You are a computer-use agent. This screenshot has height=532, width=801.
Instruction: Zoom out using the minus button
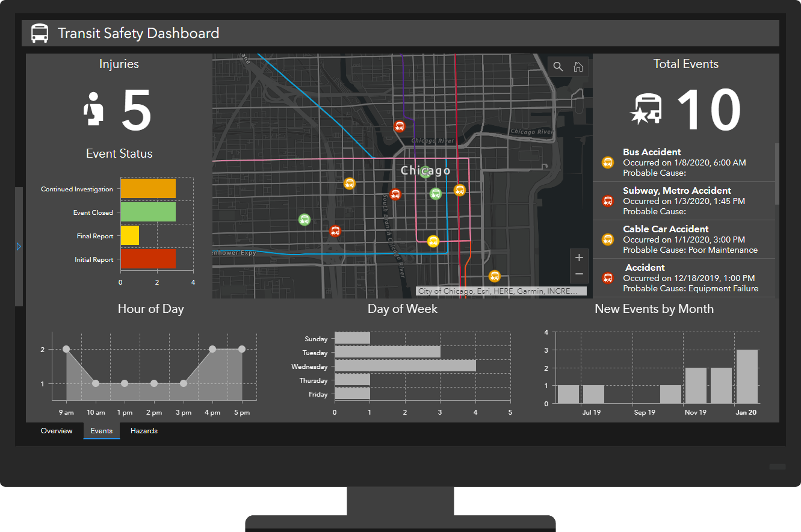click(x=578, y=274)
